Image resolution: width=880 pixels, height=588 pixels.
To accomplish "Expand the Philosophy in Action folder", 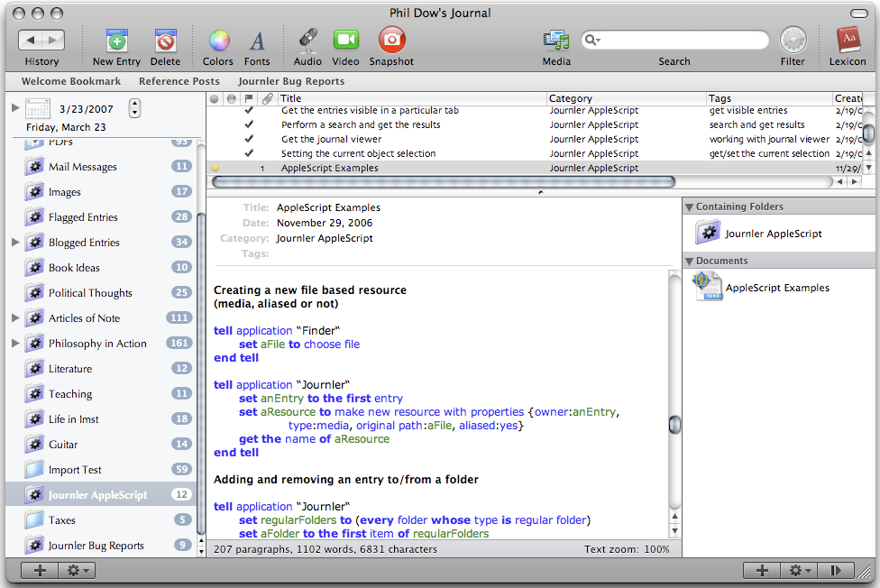I will pyautogui.click(x=15, y=343).
